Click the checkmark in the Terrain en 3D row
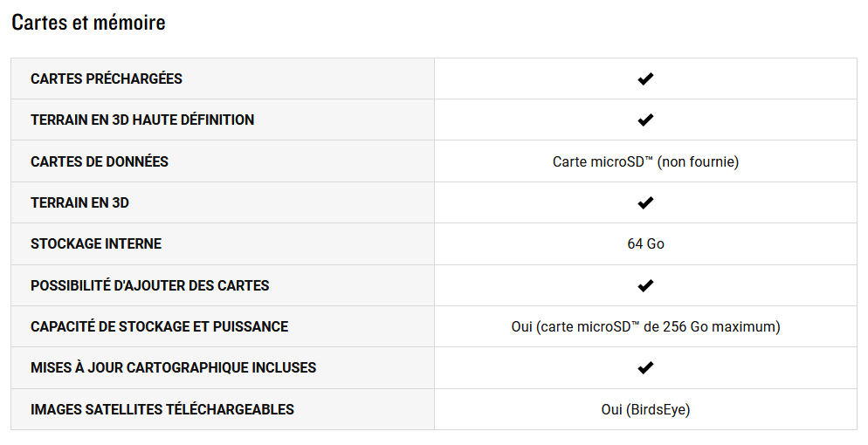 point(645,203)
